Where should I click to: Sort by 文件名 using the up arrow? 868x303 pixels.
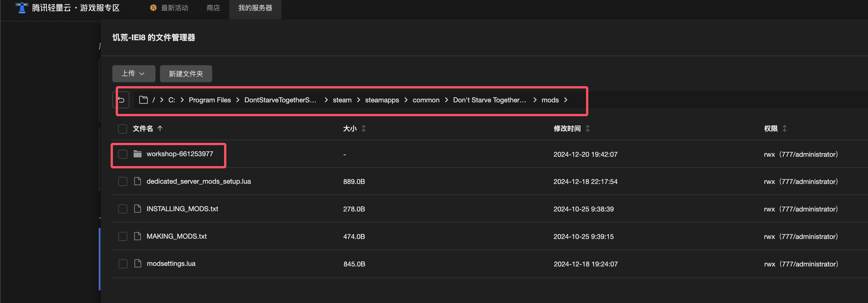pyautogui.click(x=160, y=128)
